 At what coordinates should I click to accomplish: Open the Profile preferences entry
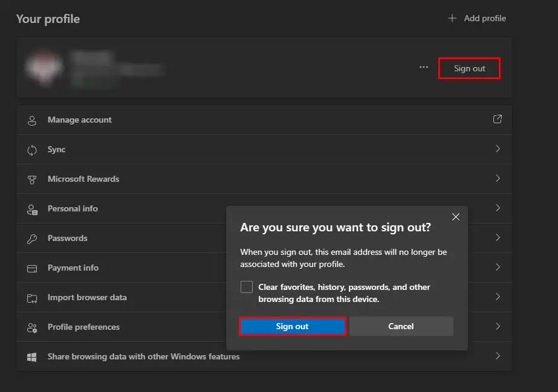click(x=264, y=327)
